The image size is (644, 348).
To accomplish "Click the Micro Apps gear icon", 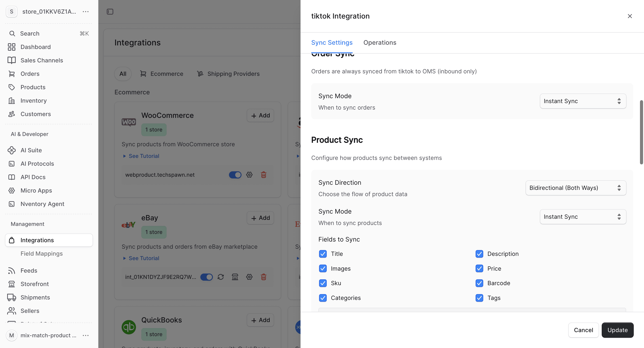I will (x=11, y=191).
